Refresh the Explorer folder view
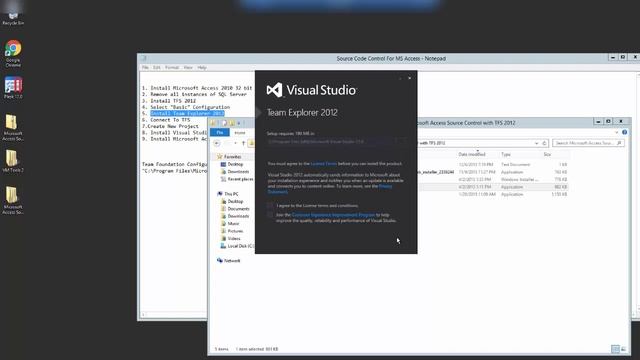The width and height of the screenshot is (640, 360). pyautogui.click(x=544, y=143)
